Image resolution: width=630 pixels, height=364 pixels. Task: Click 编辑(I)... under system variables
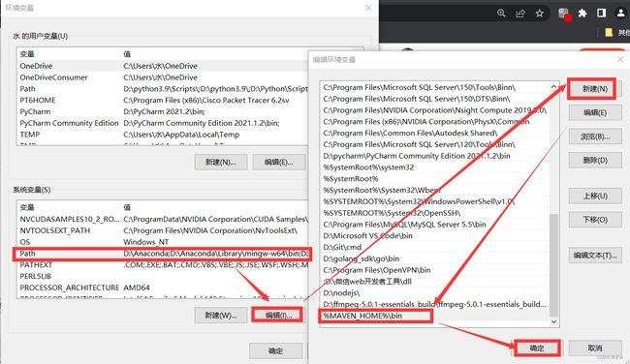tap(278, 315)
